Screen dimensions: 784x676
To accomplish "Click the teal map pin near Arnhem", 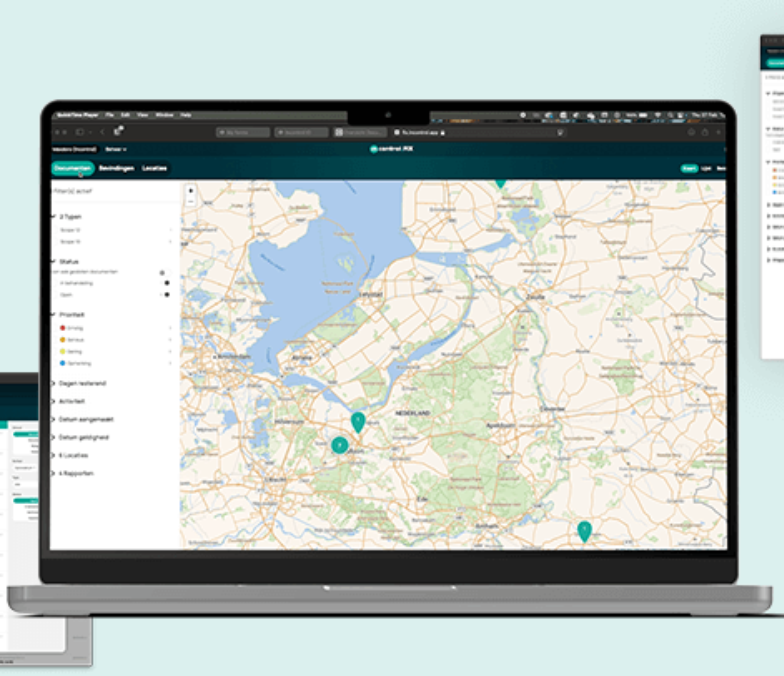I will click(584, 531).
